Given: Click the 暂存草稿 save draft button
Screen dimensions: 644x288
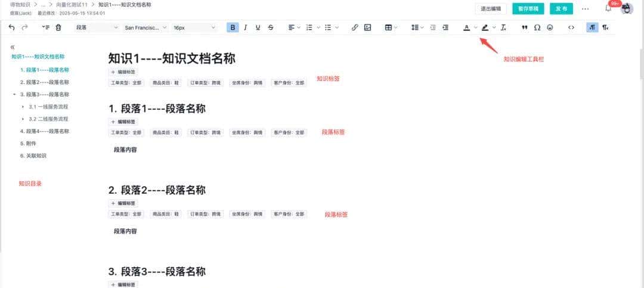Looking at the screenshot, I should click(528, 8).
